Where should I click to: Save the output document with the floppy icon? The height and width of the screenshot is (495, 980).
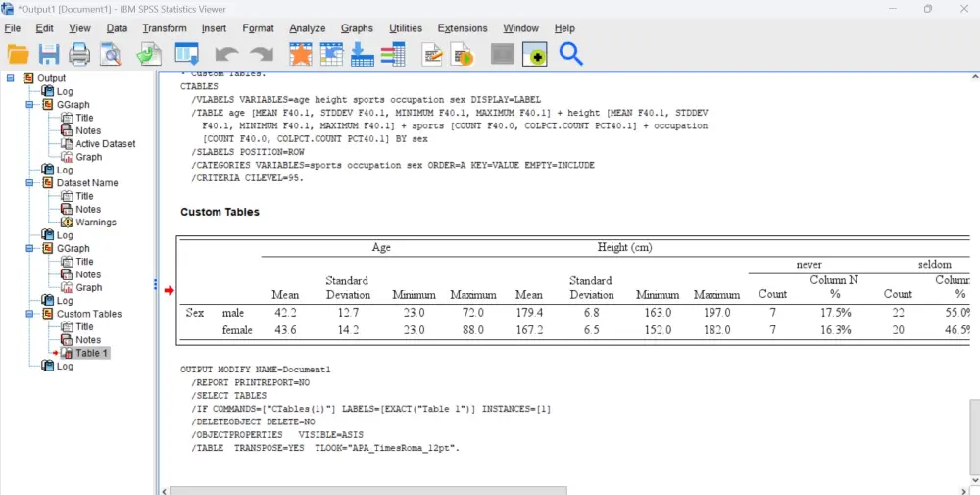(49, 54)
